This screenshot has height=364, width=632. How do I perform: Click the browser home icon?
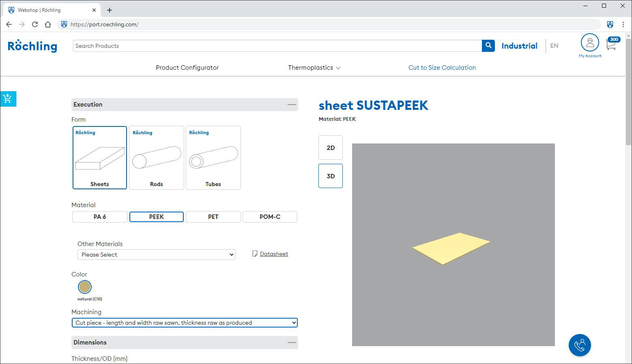[x=48, y=24]
